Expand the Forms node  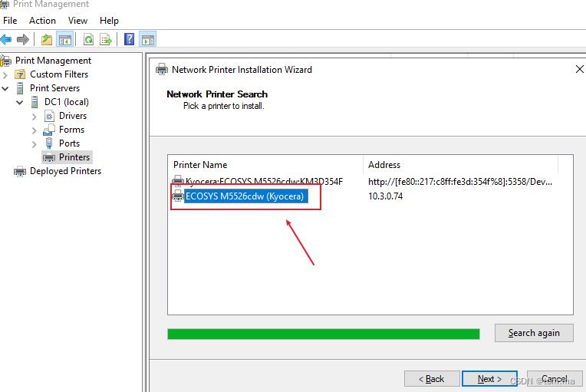(x=35, y=130)
